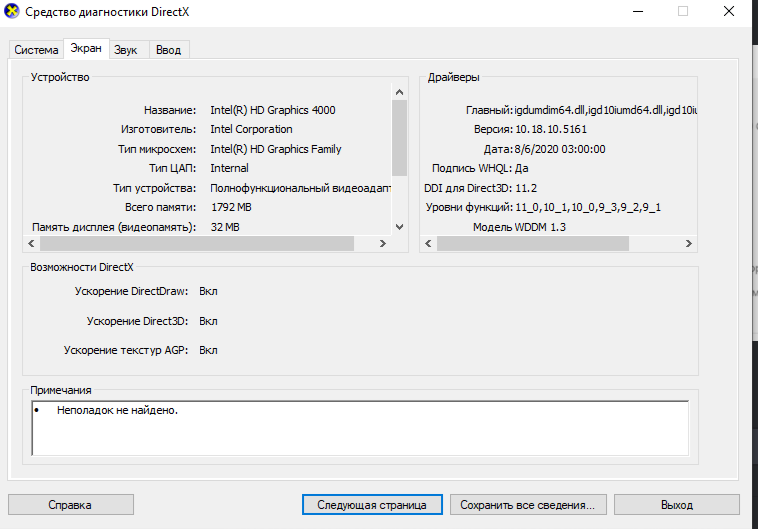758x529 pixels.
Task: Click the 'Intel Corporation' value
Action: [x=251, y=129]
